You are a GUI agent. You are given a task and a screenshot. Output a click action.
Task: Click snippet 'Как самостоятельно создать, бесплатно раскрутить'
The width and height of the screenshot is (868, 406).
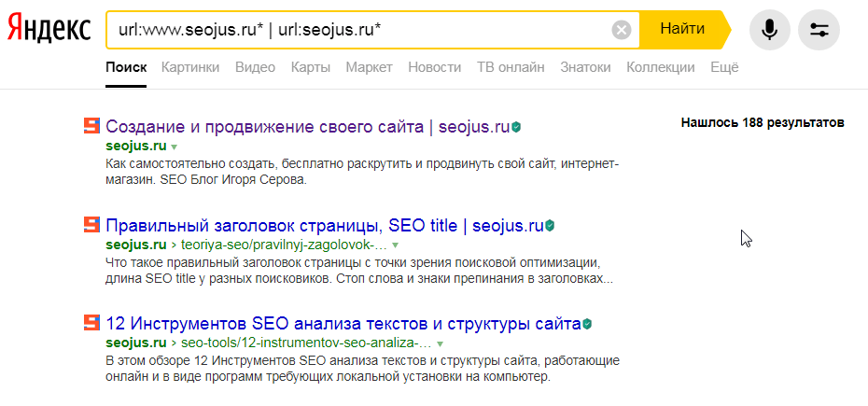pyautogui.click(x=363, y=173)
